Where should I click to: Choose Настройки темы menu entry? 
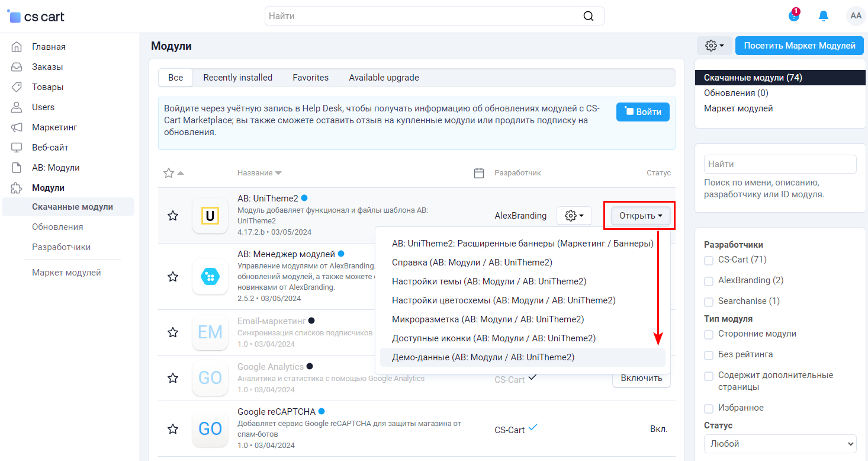pos(523,281)
